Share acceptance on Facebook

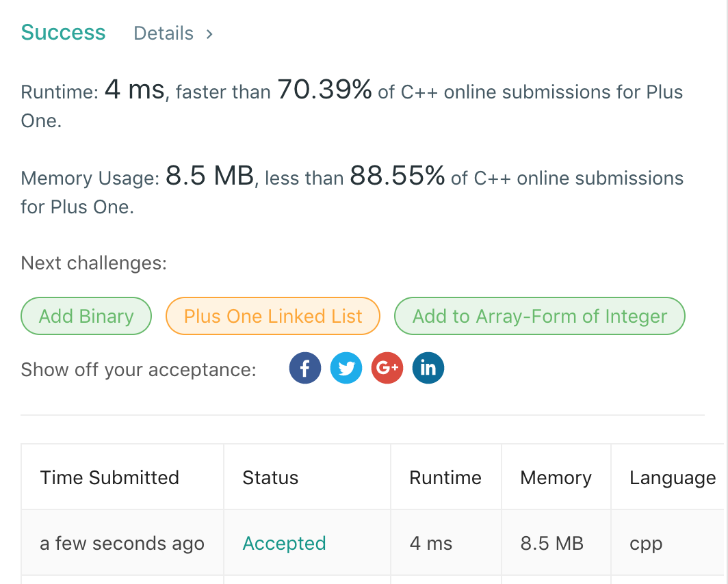[x=305, y=369]
